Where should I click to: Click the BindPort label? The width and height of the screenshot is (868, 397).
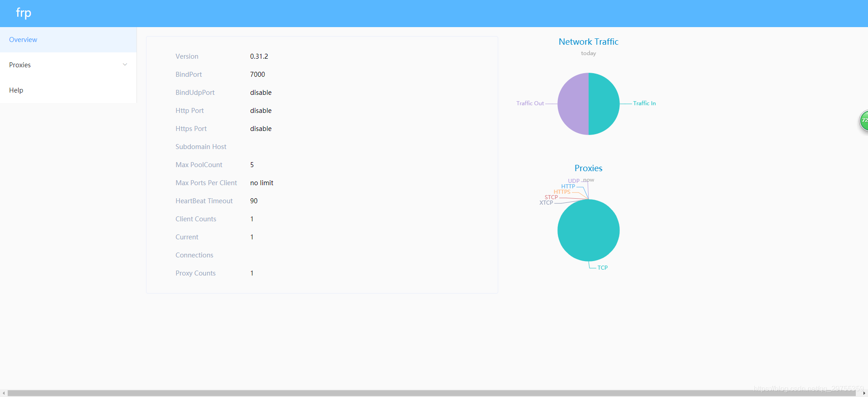189,75
